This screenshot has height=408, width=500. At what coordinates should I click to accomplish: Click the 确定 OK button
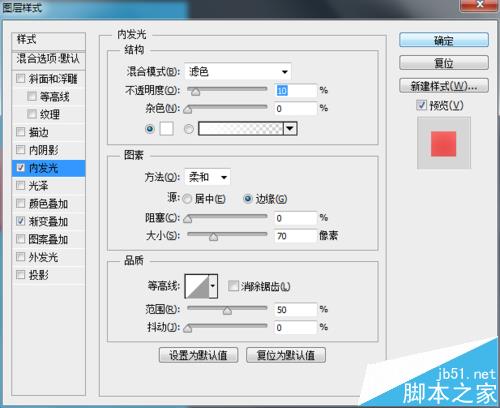(444, 40)
